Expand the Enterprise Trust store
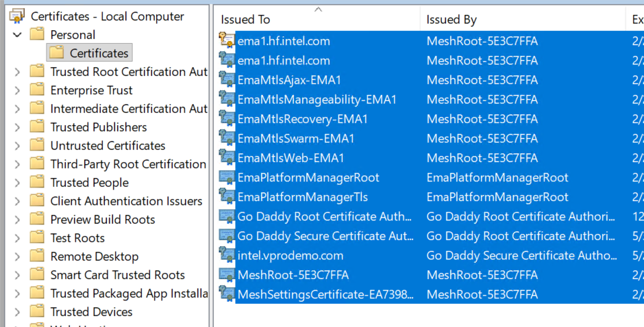Viewport: 644px width, 327px height. click(x=18, y=90)
